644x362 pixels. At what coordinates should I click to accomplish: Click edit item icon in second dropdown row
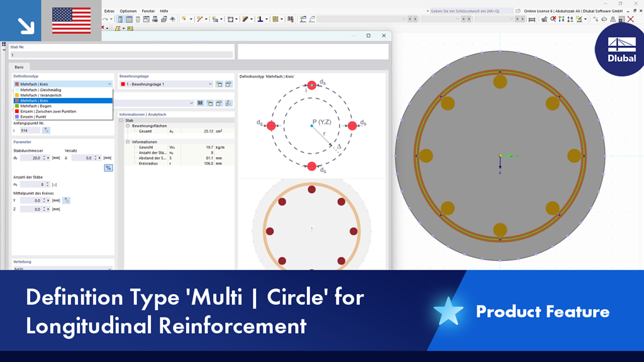point(219,103)
